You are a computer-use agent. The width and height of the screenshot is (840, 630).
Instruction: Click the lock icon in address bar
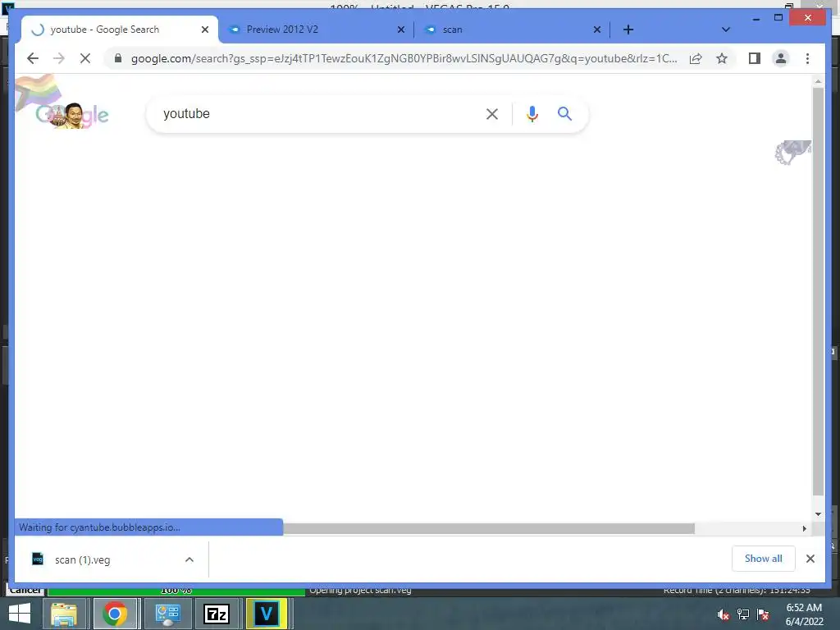click(118, 58)
